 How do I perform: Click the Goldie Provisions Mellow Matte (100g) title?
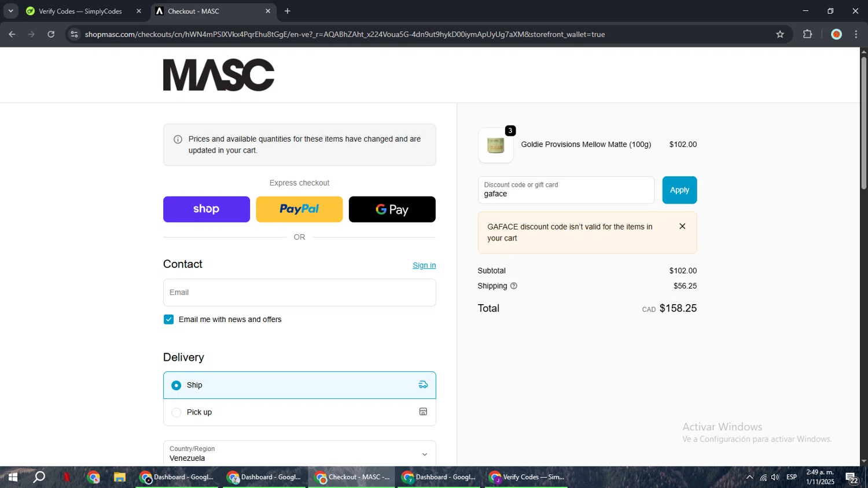(586, 145)
